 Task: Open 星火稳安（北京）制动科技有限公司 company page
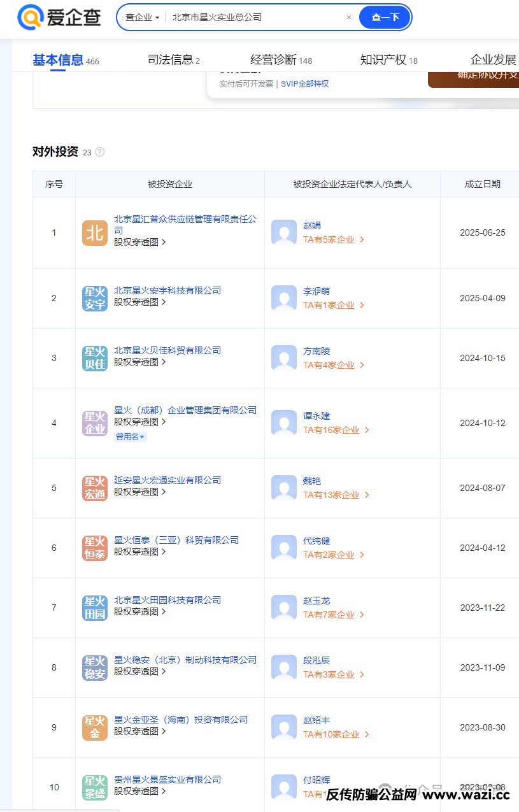(185, 660)
